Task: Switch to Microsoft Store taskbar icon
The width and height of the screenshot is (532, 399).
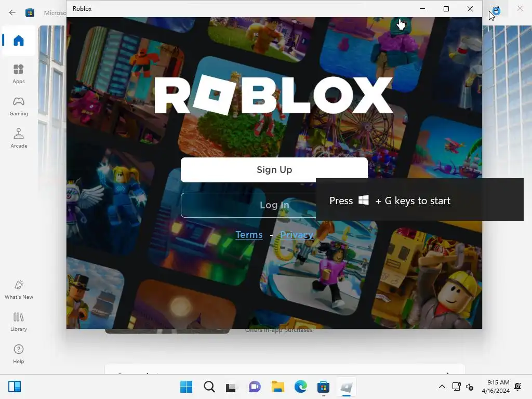Action: click(x=323, y=387)
